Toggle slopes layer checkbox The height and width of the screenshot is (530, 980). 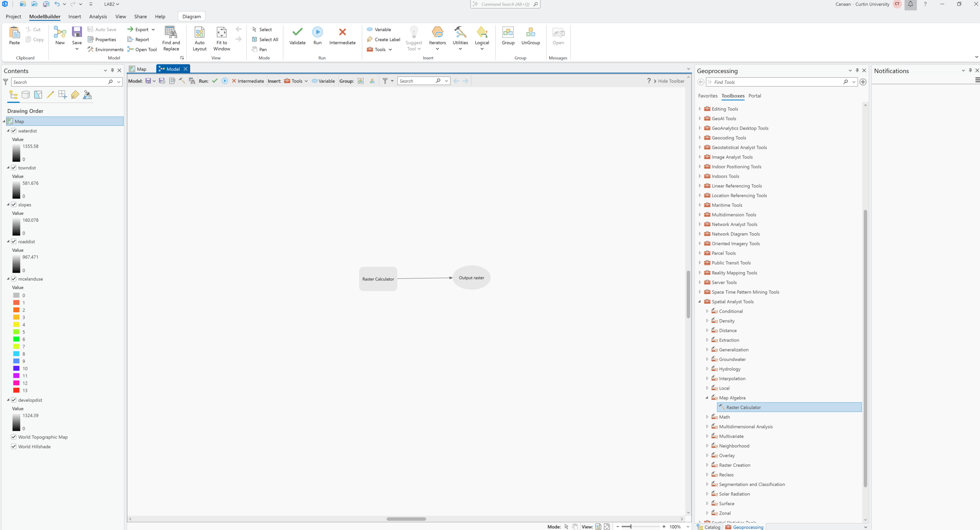pyautogui.click(x=14, y=205)
